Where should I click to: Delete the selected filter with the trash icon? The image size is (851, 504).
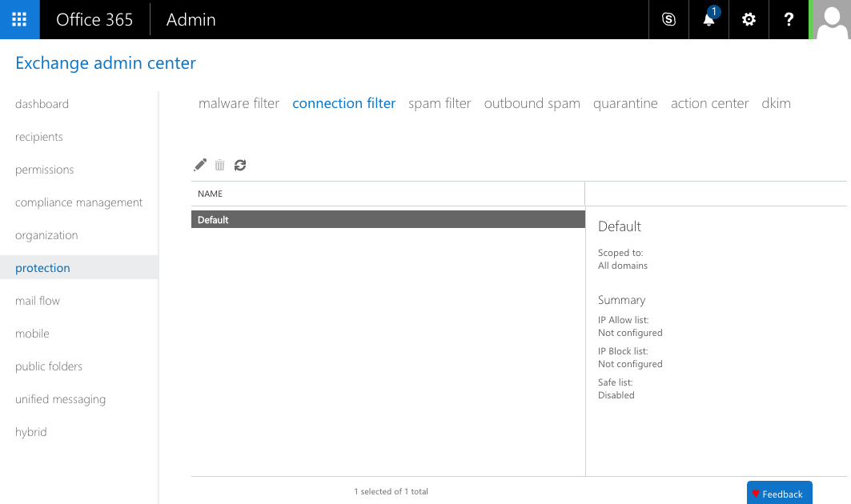[x=219, y=165]
